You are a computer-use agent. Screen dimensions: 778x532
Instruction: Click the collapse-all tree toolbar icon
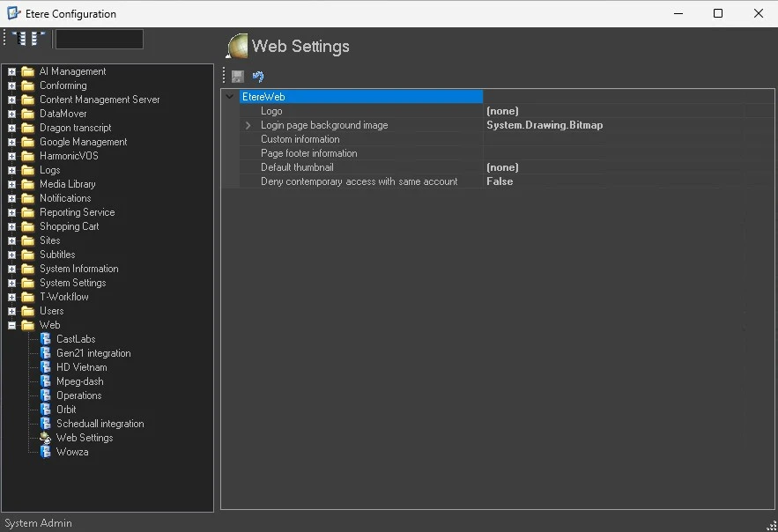pyautogui.click(x=37, y=38)
